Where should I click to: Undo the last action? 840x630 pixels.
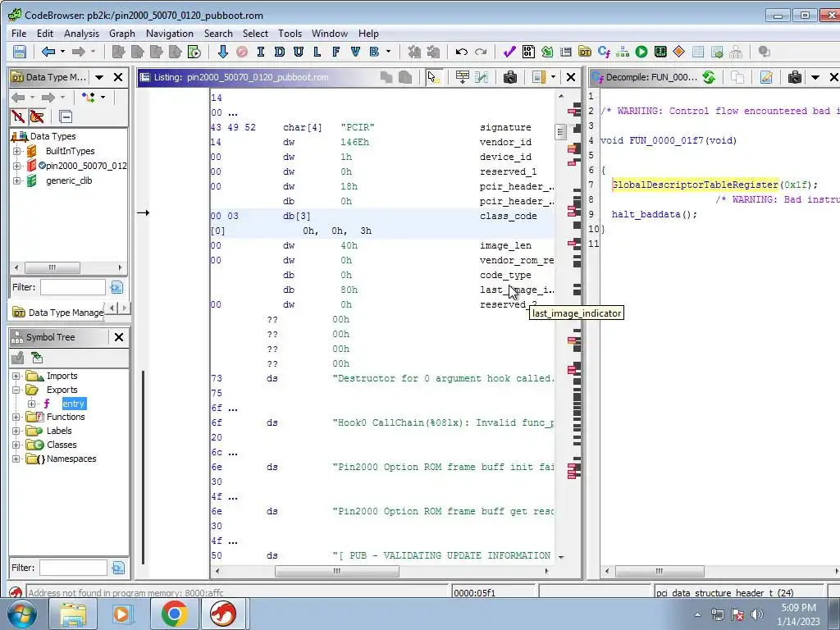[x=461, y=52]
